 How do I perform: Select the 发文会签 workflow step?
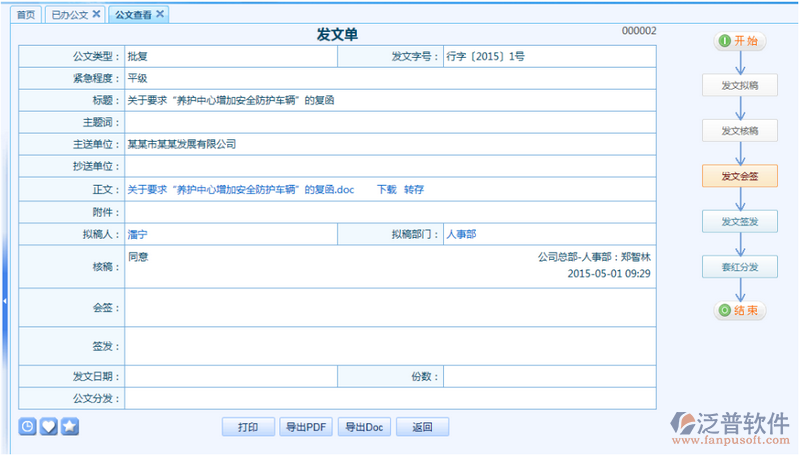(739, 176)
